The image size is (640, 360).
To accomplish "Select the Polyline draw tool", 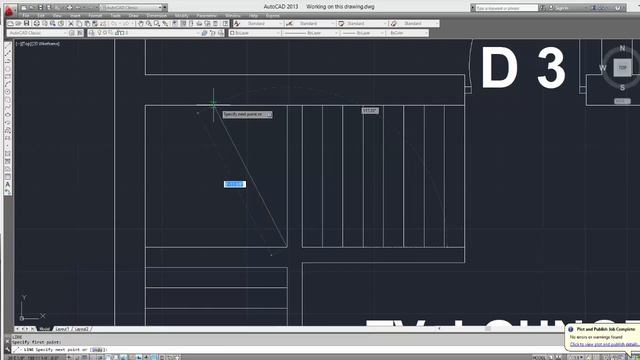I will [7, 61].
